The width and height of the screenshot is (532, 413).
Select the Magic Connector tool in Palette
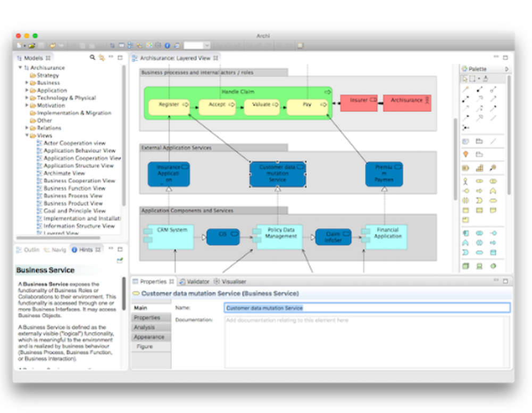[x=466, y=89]
